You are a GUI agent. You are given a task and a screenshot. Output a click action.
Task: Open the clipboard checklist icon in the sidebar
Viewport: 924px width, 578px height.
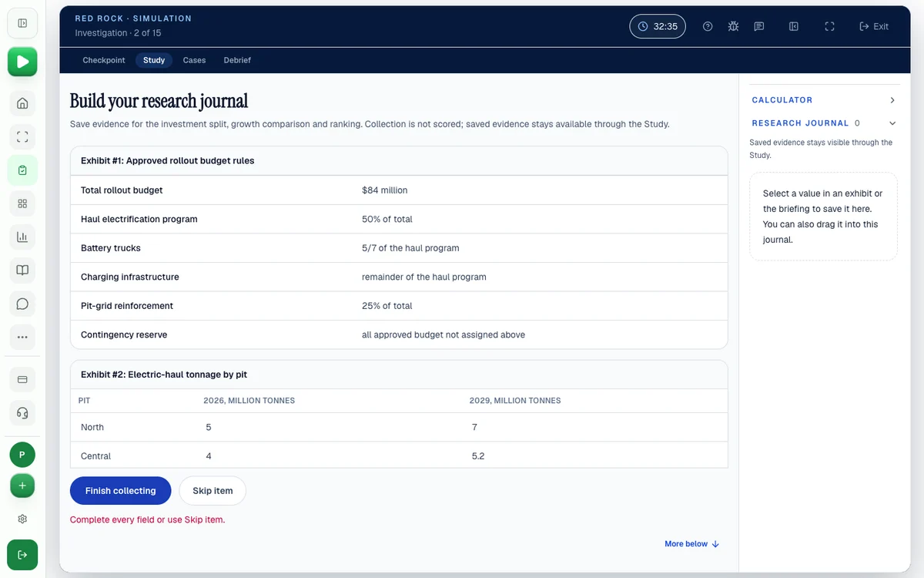[x=22, y=170]
